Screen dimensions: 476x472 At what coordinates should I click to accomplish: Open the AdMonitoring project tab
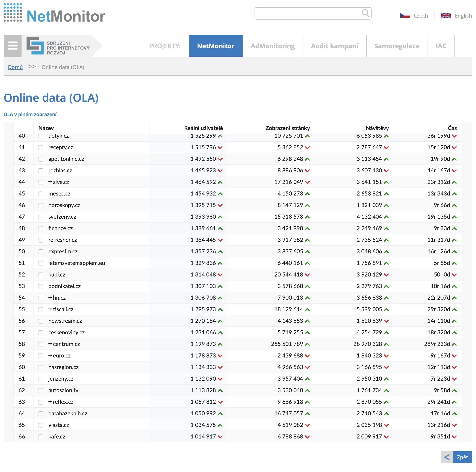[272, 46]
